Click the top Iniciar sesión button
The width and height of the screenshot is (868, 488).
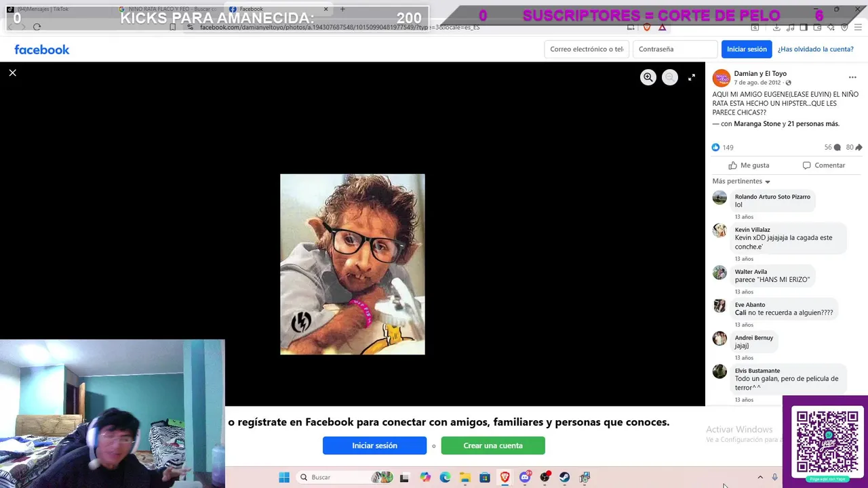point(747,49)
